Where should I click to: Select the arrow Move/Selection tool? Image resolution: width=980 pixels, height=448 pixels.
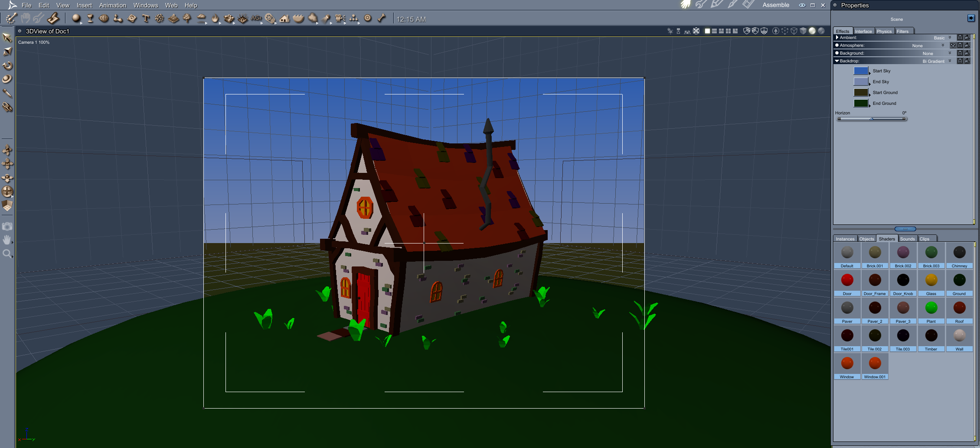[7, 38]
